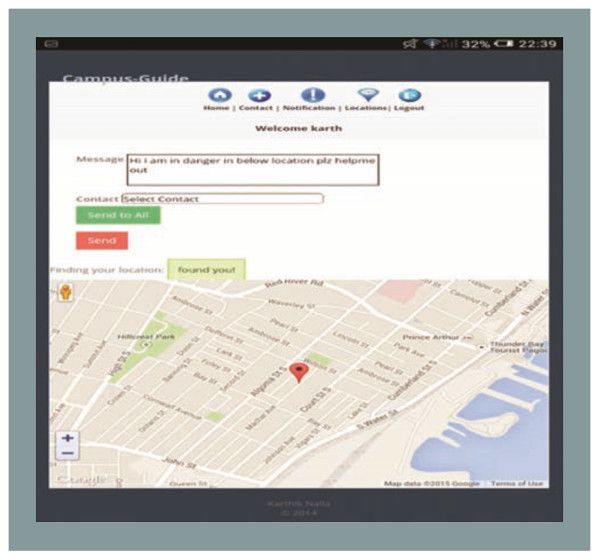Image resolution: width=599 pixels, height=560 pixels.
Task: Click the Hillcrest Park label on map
Action: (146, 337)
